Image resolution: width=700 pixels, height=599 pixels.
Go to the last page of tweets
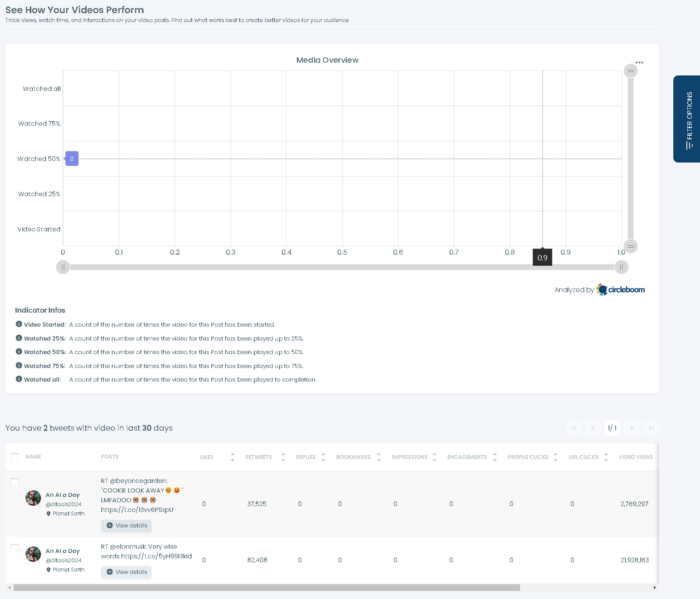point(651,428)
